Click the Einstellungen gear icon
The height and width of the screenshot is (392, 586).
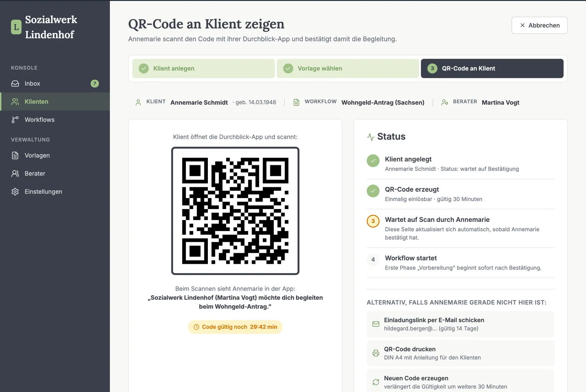pyautogui.click(x=15, y=192)
